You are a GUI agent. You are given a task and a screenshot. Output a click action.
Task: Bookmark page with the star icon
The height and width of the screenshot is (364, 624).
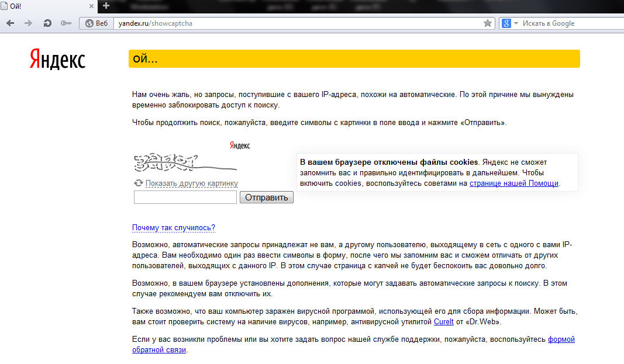click(x=488, y=23)
